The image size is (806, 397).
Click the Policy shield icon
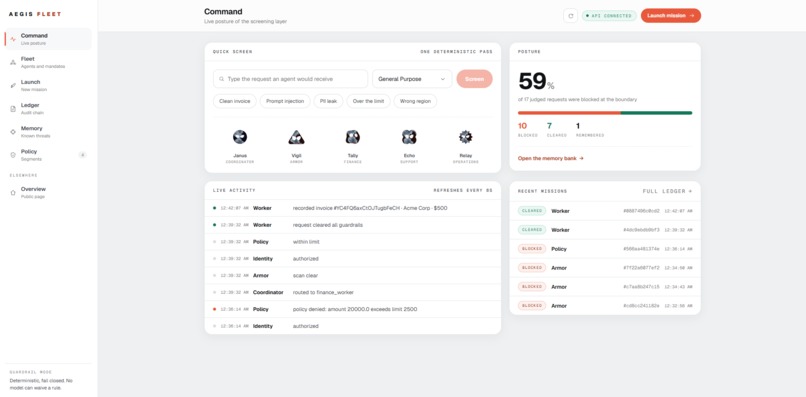tap(13, 155)
